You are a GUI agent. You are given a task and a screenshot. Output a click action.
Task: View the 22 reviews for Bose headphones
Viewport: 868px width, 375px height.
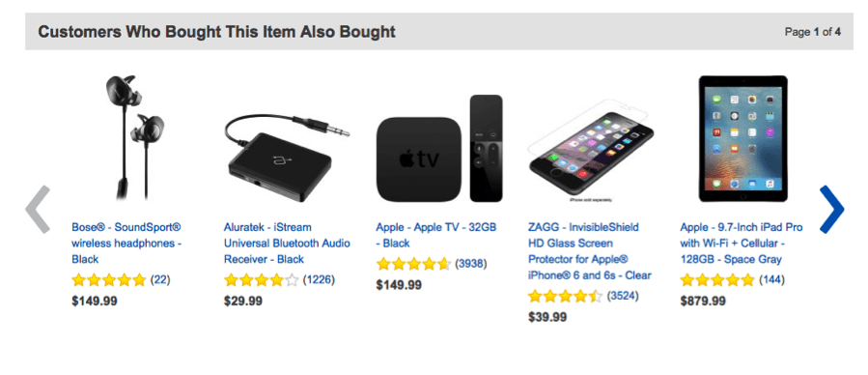pos(160,279)
